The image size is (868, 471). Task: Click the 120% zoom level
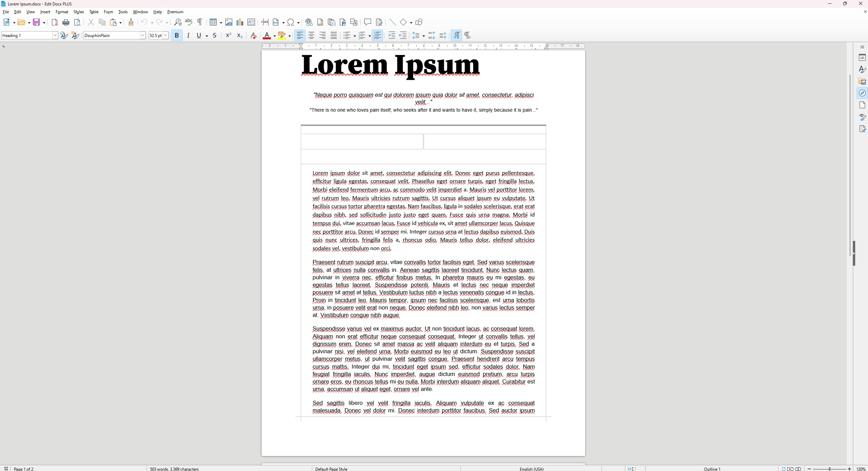(x=861, y=469)
